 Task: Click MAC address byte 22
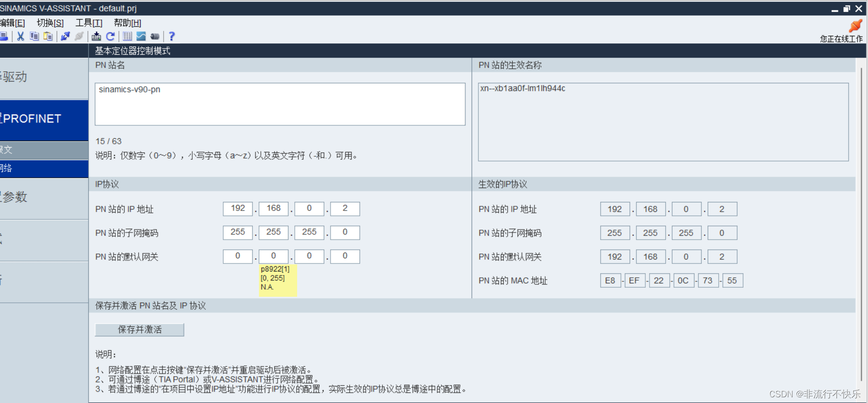[x=659, y=281]
